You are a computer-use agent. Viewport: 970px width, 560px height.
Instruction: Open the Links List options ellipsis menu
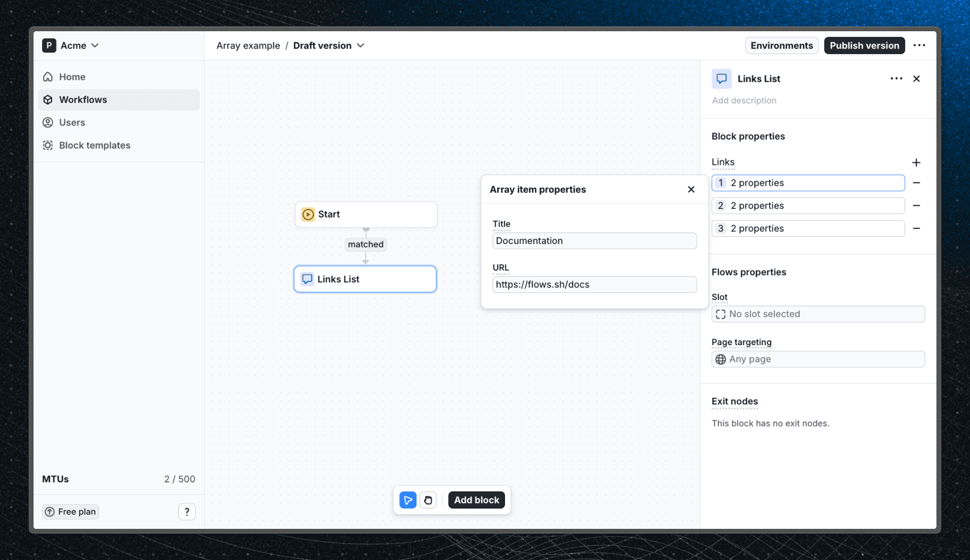[x=896, y=79]
